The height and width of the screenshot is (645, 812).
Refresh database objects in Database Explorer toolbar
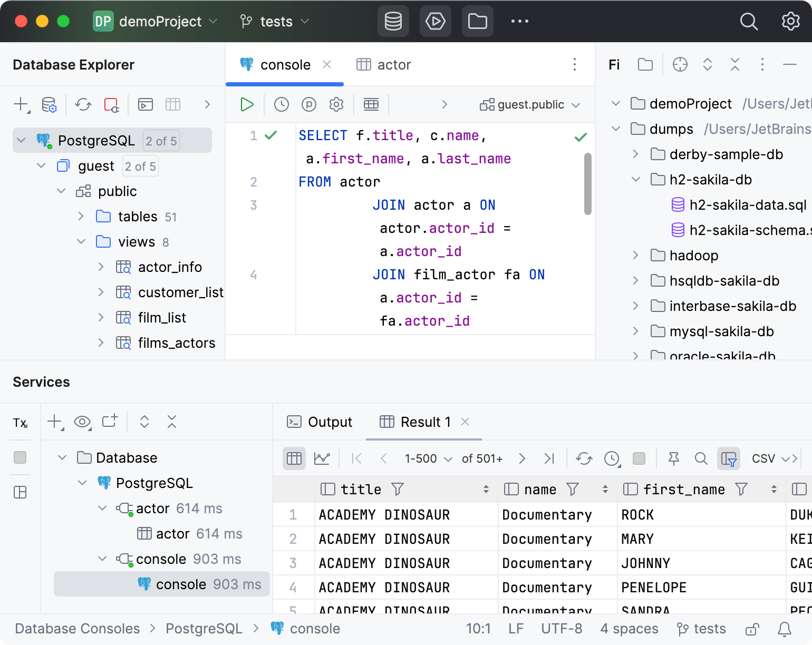pyautogui.click(x=83, y=104)
